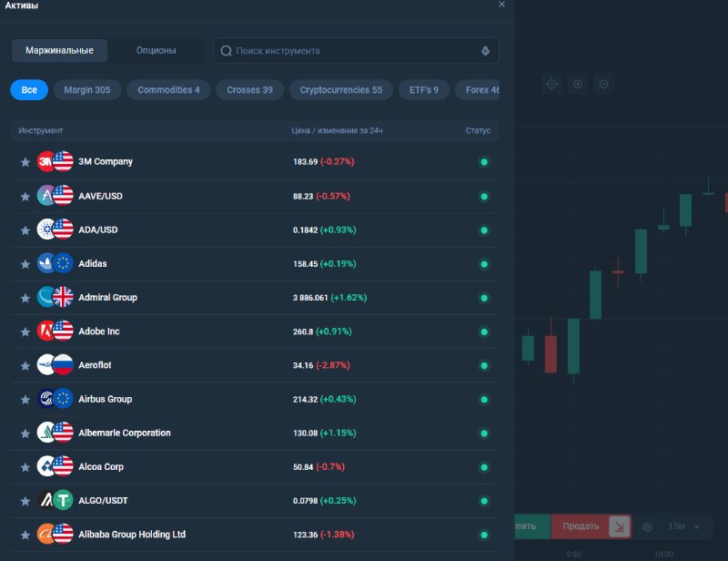Click the 3M Company logo icon
This screenshot has height=561, width=728.
pos(46,161)
